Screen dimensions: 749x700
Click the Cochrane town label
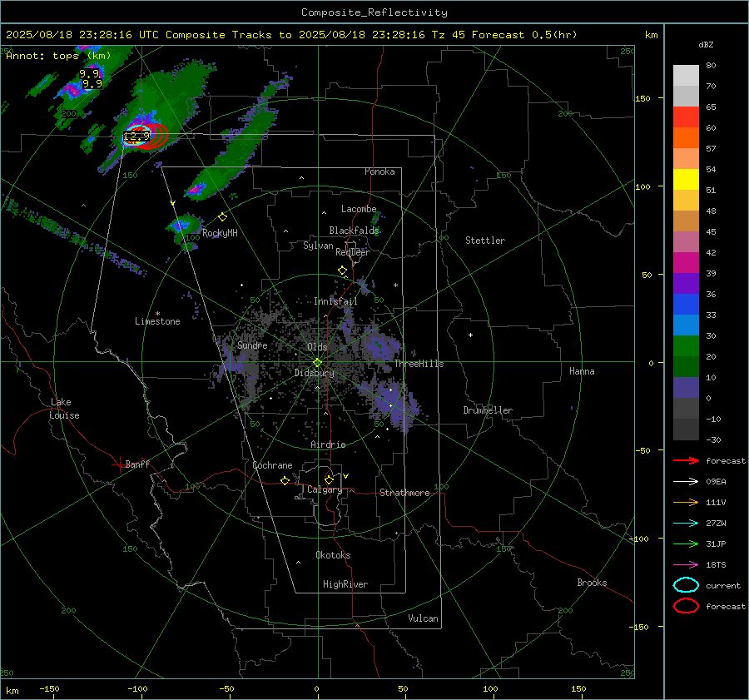[x=272, y=465]
